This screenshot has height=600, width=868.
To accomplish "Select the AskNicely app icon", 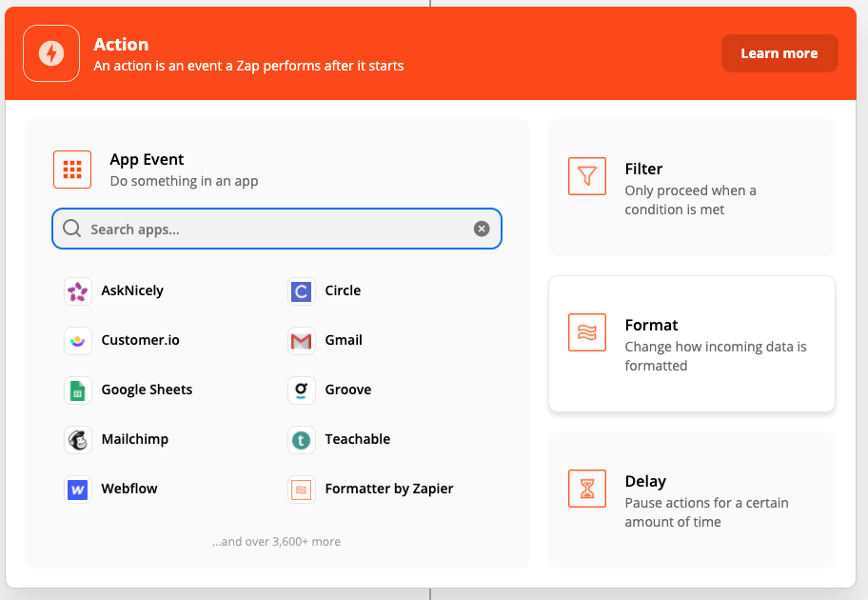I will (x=78, y=290).
